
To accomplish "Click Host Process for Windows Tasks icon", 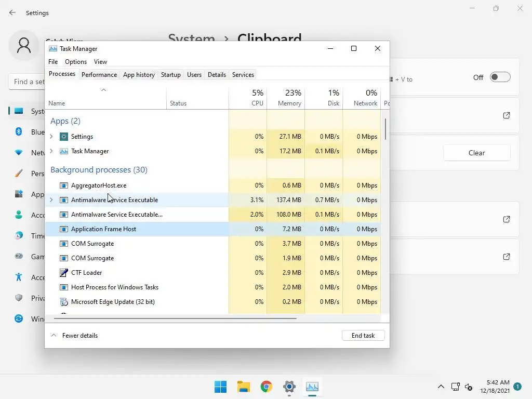I will pos(64,287).
